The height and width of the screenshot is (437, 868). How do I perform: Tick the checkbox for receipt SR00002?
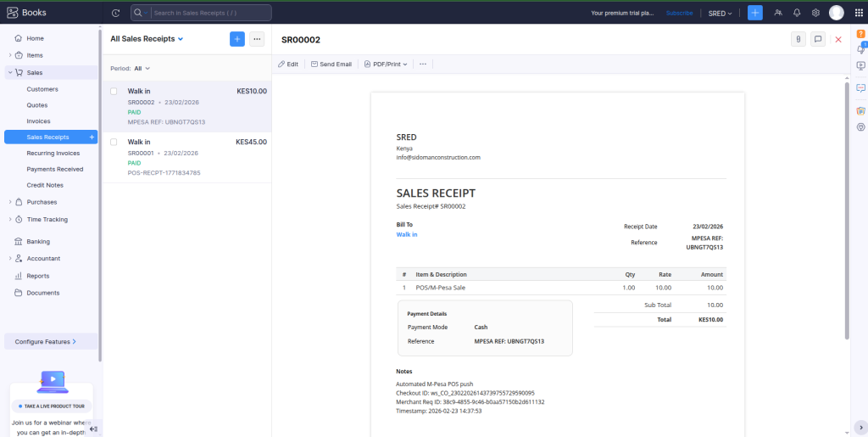[x=114, y=92]
